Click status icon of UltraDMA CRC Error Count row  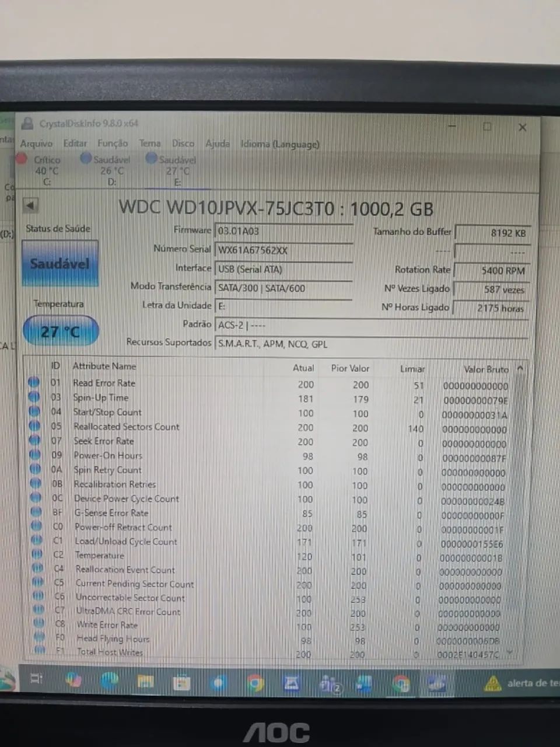point(39,610)
